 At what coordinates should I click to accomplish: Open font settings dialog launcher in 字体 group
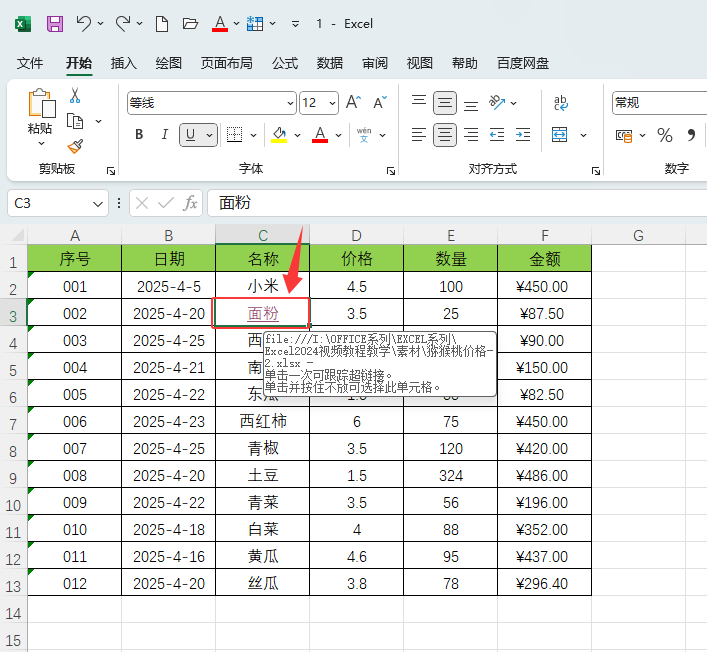point(390,171)
